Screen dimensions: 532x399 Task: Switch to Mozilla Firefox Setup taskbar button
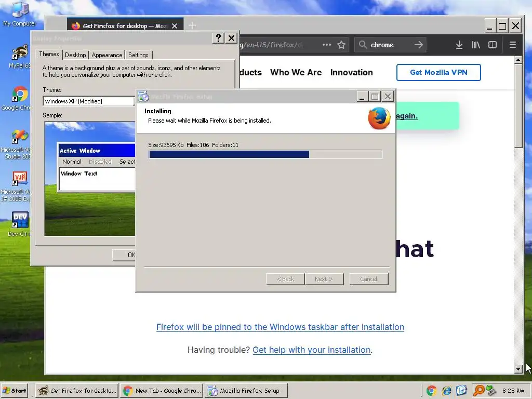246,391
